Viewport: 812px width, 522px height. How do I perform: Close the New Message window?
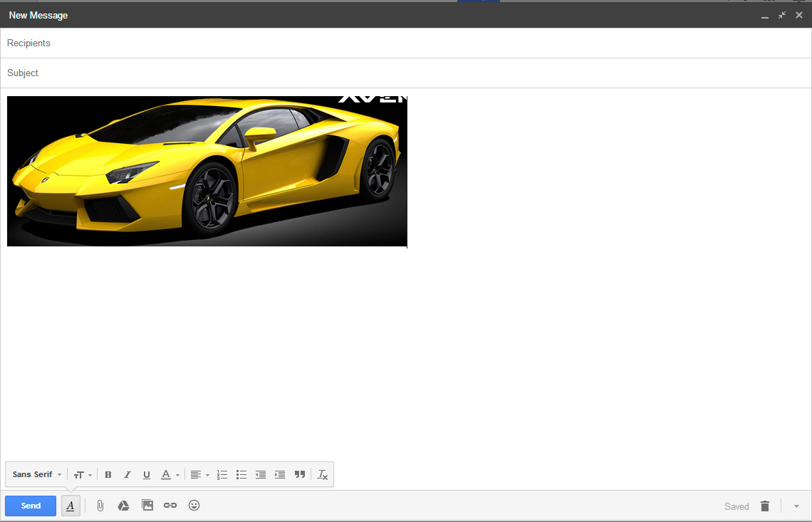point(799,15)
